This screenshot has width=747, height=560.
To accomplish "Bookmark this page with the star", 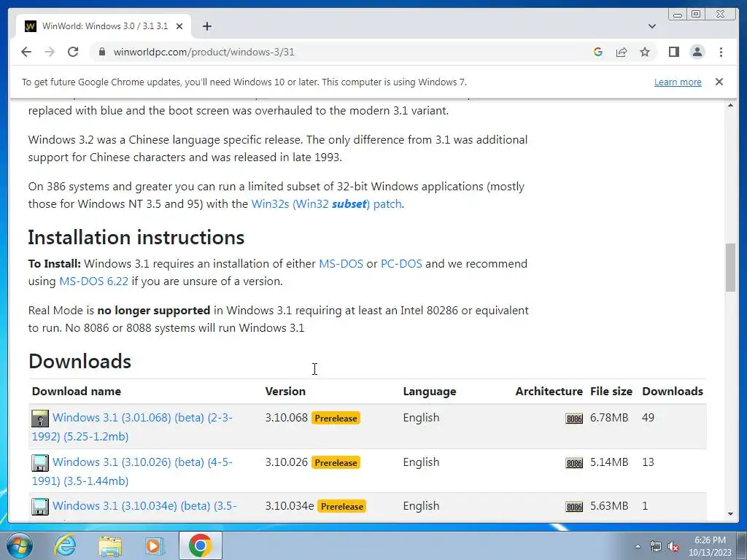I will pos(645,52).
